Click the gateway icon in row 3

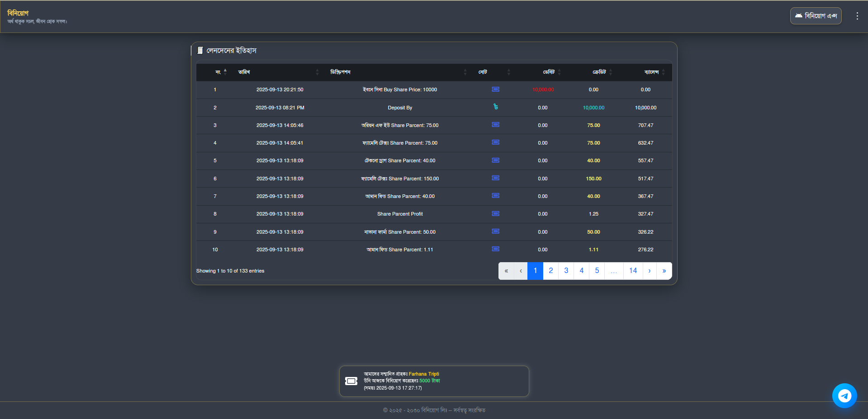click(x=495, y=125)
